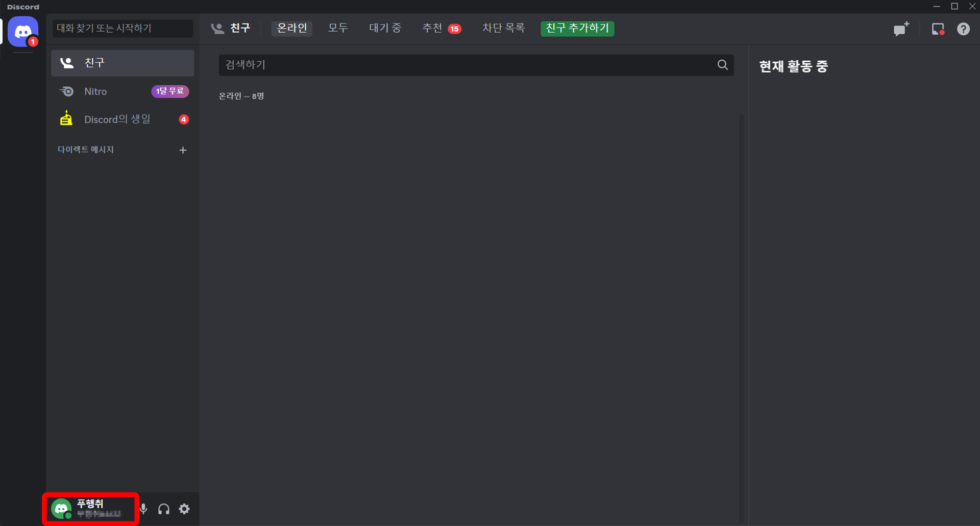Click the 현재 활동 중 heading

[x=793, y=66]
